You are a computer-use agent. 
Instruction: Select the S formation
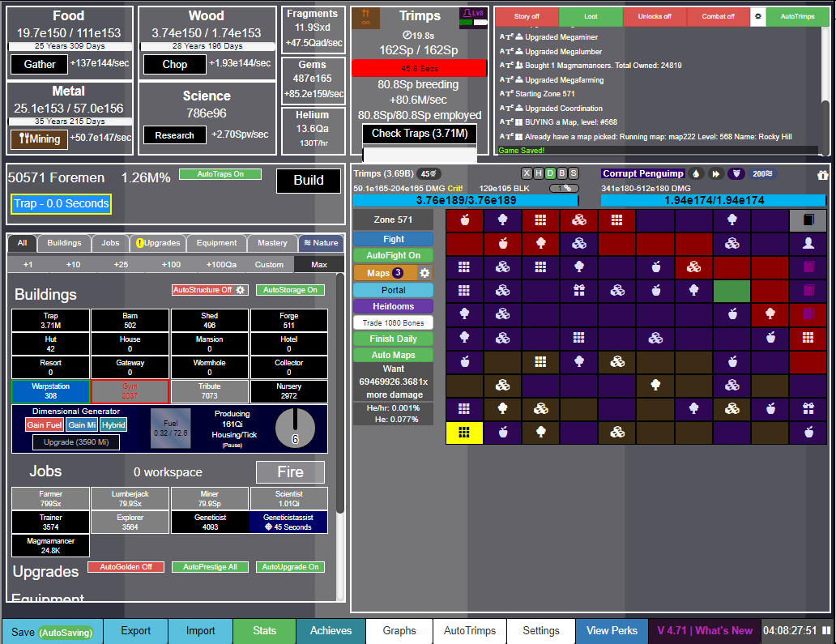[574, 173]
